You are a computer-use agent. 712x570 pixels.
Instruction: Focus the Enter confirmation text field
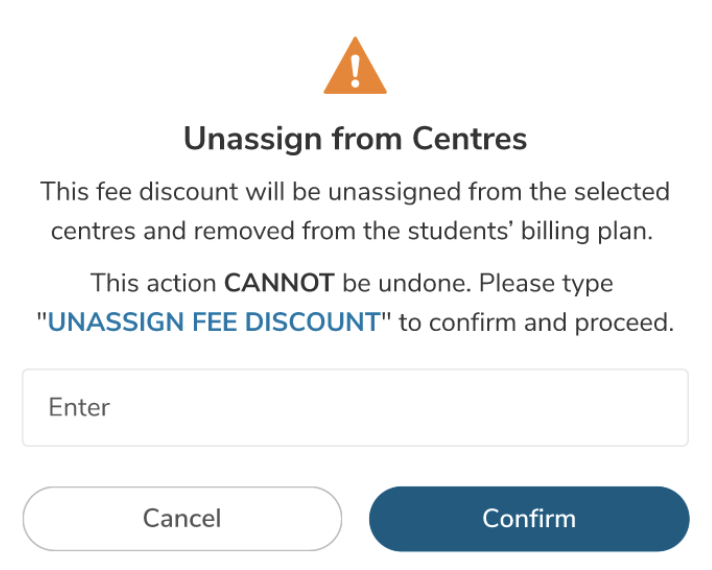coord(355,407)
